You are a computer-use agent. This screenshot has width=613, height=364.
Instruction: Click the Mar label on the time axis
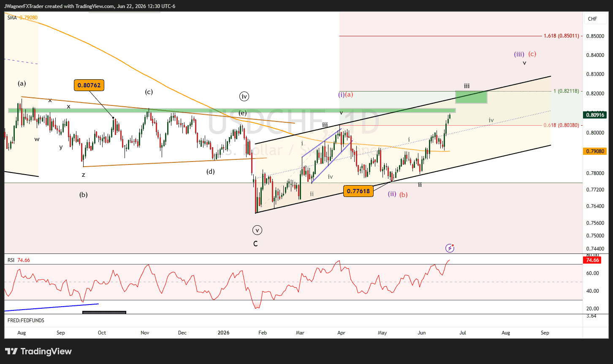tap(300, 333)
